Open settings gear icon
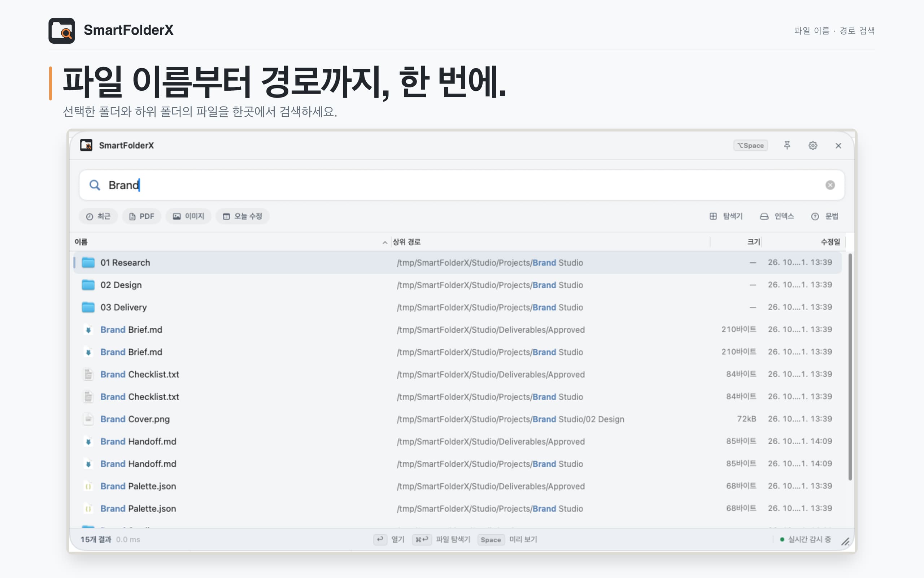 click(812, 145)
